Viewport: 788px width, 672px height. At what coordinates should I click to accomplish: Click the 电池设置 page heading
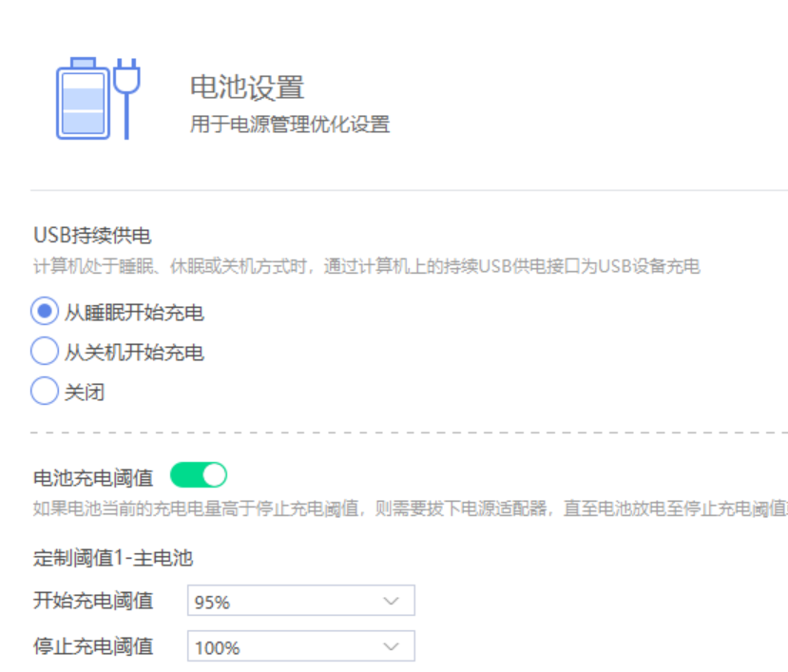247,87
